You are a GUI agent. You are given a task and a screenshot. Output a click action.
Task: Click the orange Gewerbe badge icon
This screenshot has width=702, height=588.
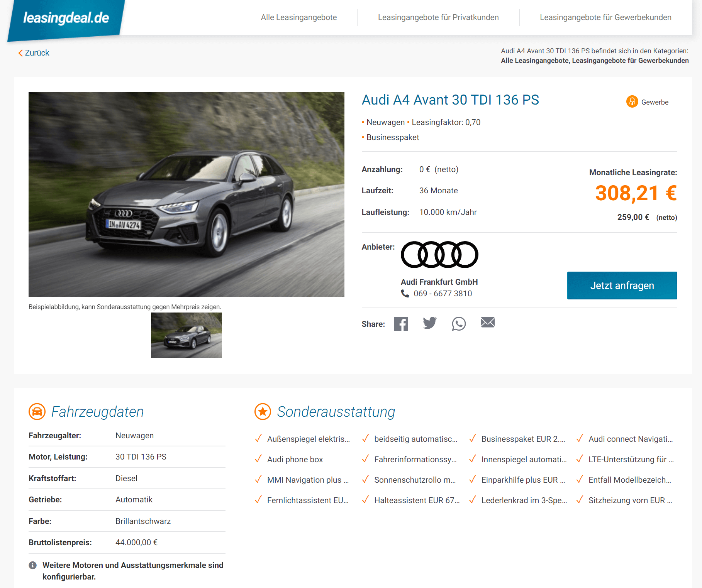pyautogui.click(x=632, y=101)
